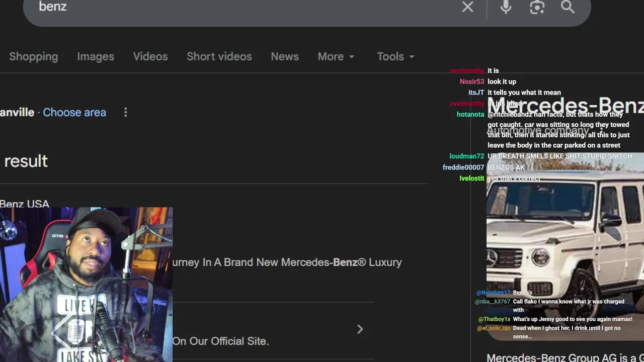This screenshot has height=362, width=644.
Task: Expand the Tools dropdown
Action: [396, 56]
